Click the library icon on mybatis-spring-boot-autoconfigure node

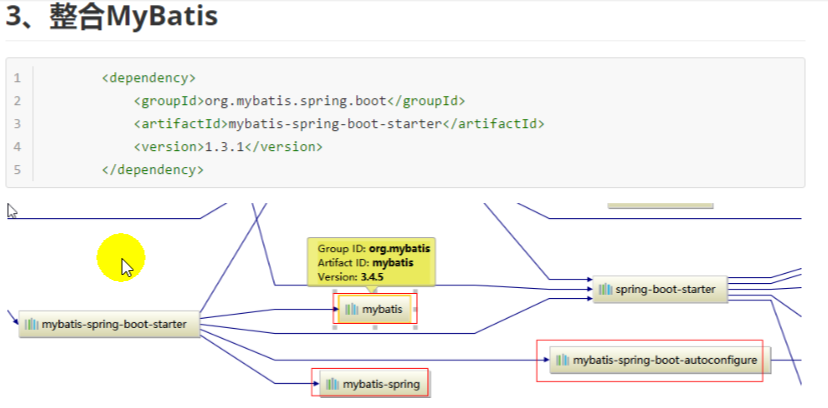563,360
